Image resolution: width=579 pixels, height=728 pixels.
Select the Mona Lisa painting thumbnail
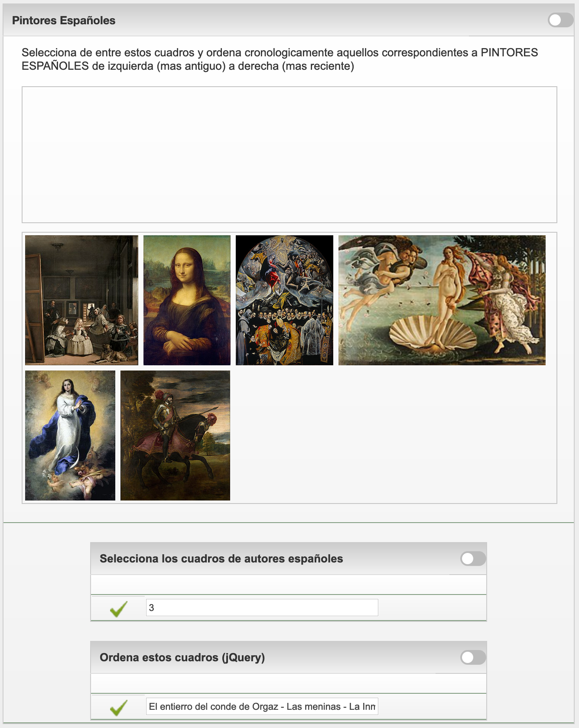tap(187, 300)
